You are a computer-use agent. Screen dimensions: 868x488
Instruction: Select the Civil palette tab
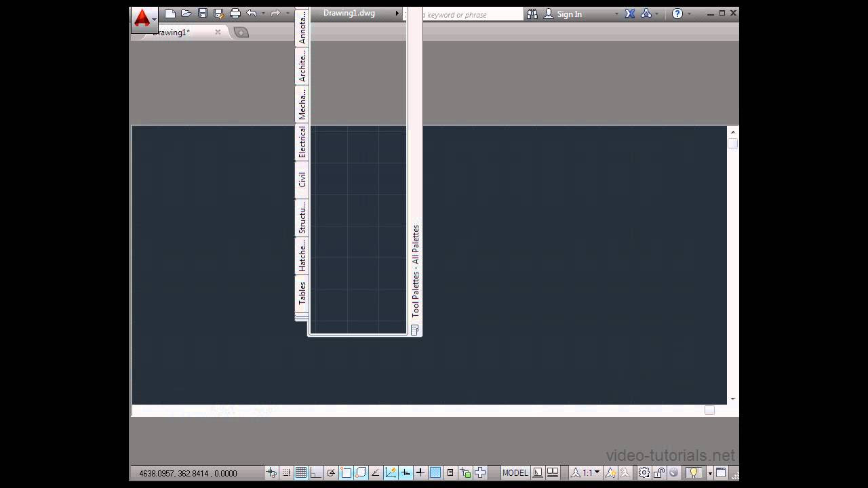pos(302,178)
